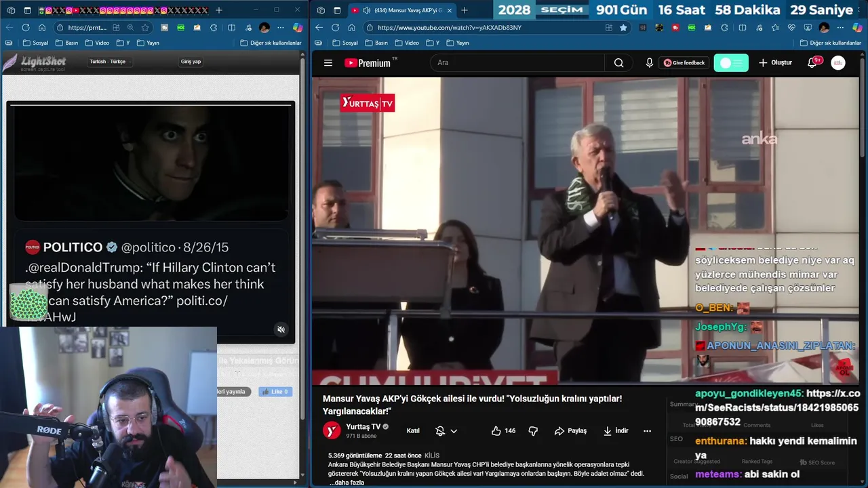This screenshot has width=868, height=488.
Task: Click the Give feedback button
Action: tap(684, 62)
